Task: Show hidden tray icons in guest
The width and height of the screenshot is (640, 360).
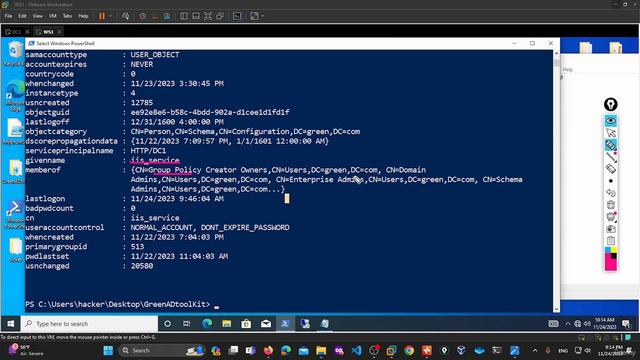Action: click(567, 324)
